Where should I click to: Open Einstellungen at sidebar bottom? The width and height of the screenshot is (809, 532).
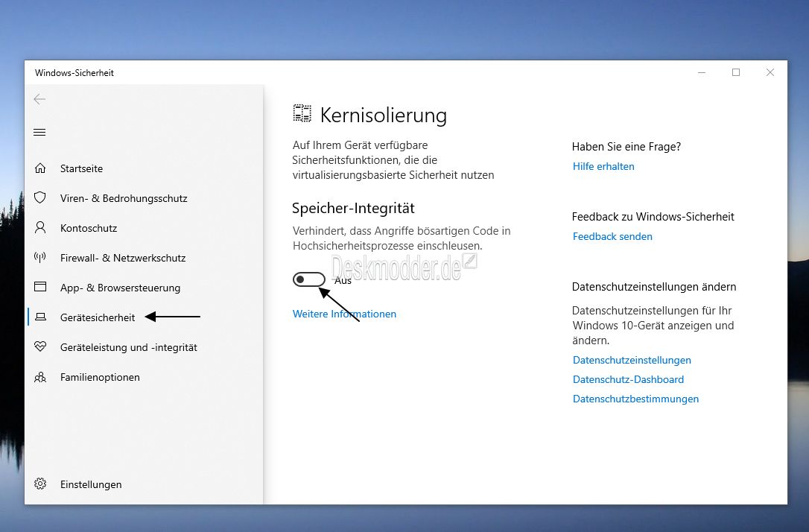(91, 484)
